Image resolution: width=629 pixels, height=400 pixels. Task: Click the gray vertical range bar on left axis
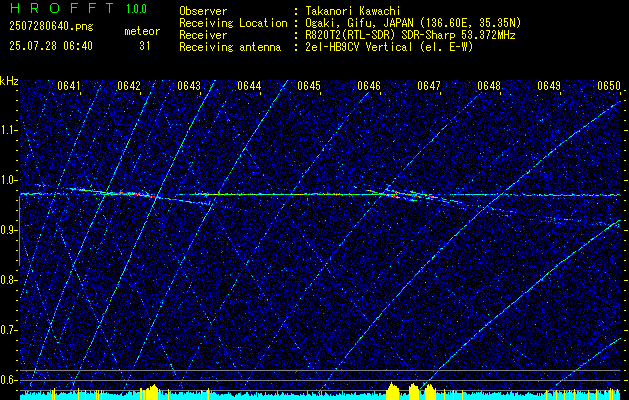19,231
